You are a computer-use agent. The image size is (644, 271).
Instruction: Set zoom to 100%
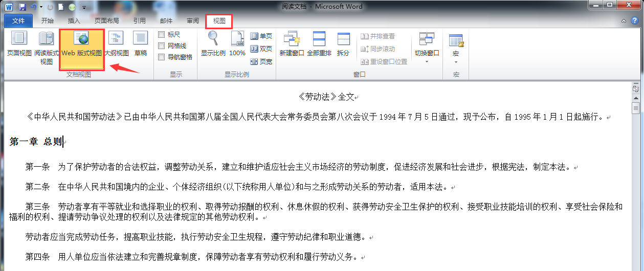point(237,44)
